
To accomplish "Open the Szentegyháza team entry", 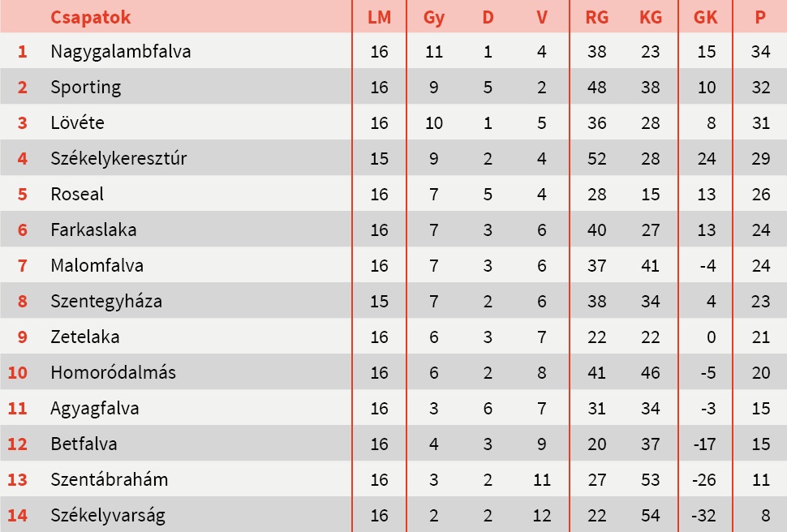I will click(106, 302).
